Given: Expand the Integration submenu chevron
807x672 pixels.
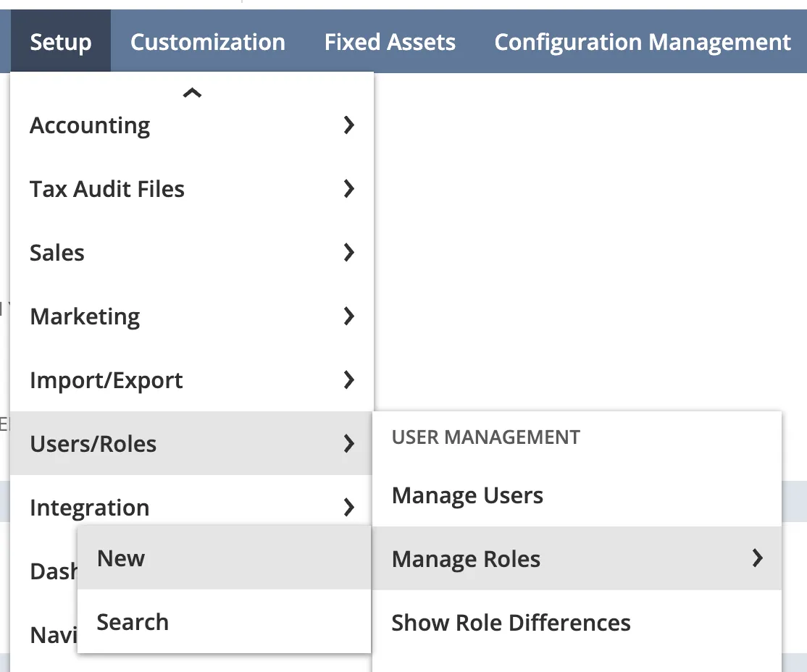Looking at the screenshot, I should 349,508.
